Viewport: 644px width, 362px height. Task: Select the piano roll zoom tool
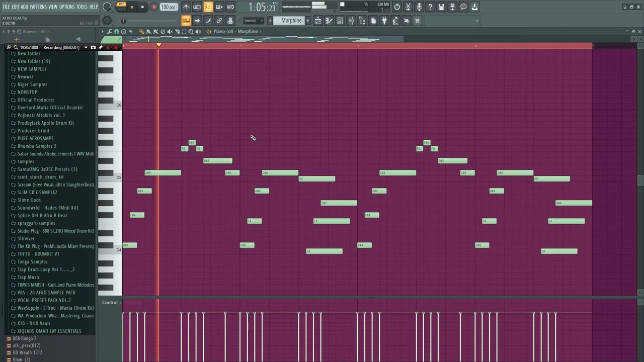[x=191, y=32]
